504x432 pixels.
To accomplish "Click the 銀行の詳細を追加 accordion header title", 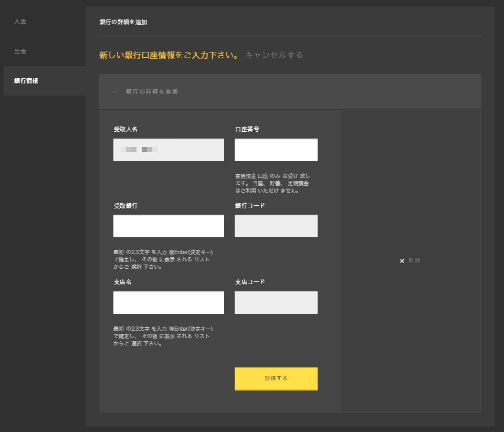I will point(152,92).
